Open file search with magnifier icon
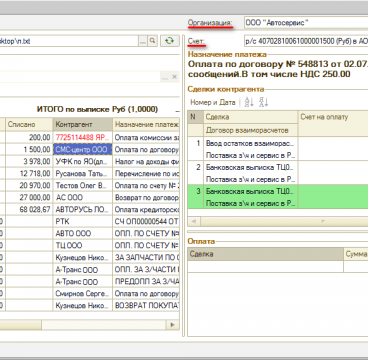This screenshot has width=368, height=360. click(152, 41)
